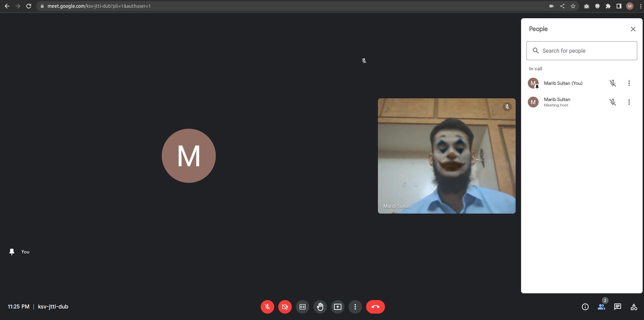
Task: Raise your hand in the meeting
Action: point(320,307)
